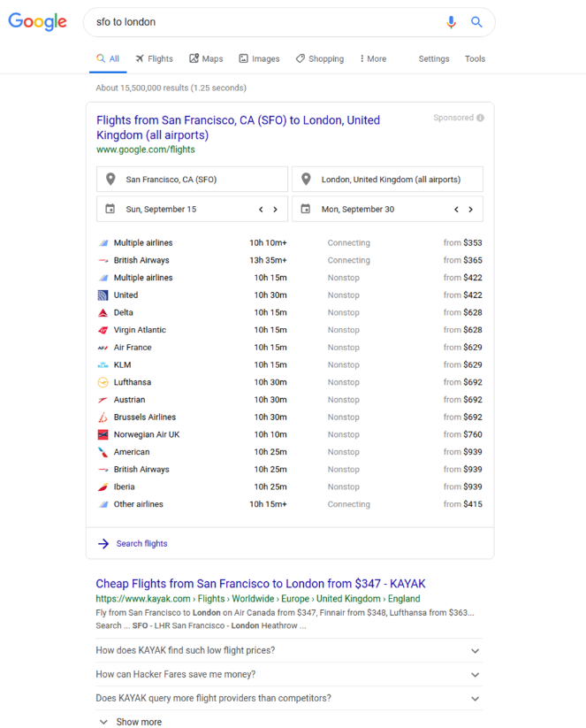The height and width of the screenshot is (728, 586).
Task: Click the Virgin Atlantic logo
Action: point(103,330)
